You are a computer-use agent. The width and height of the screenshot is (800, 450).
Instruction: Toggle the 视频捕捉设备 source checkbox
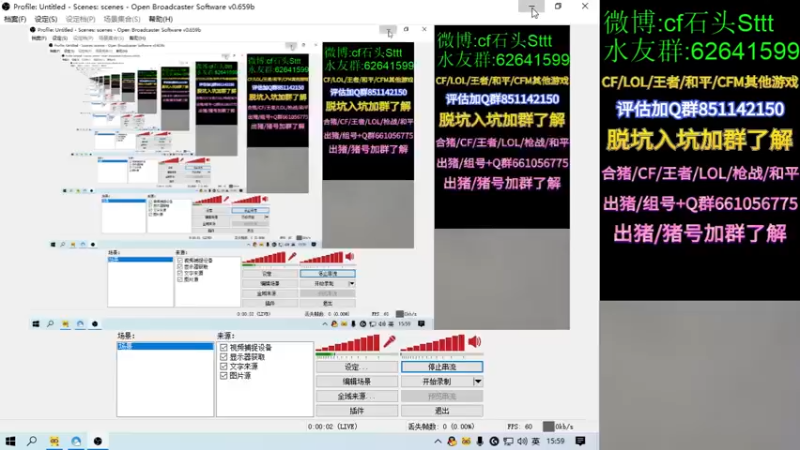point(223,347)
